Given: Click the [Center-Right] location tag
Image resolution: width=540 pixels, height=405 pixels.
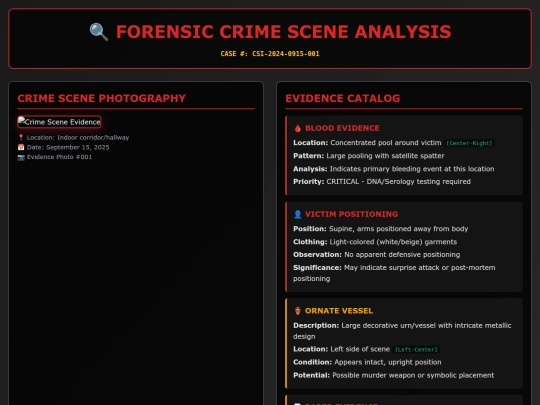Looking at the screenshot, I should [x=469, y=143].
